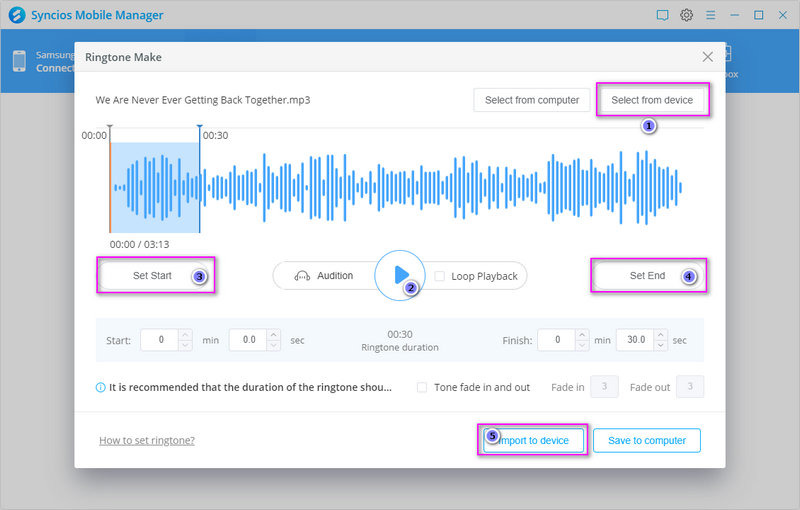Click Import to device button

pyautogui.click(x=533, y=440)
